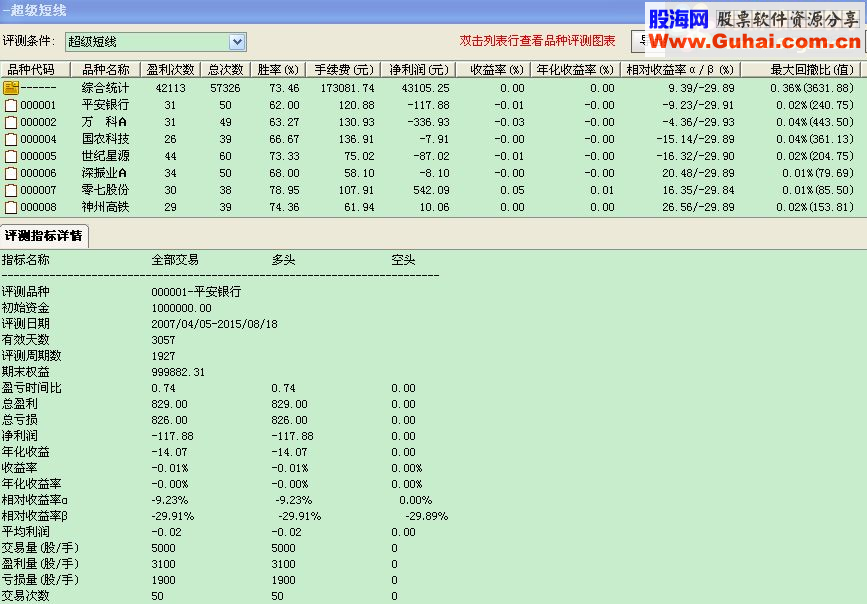The image size is (867, 604).
Task: Click win rate 73.33 for 世纪星源
Action: coord(284,157)
